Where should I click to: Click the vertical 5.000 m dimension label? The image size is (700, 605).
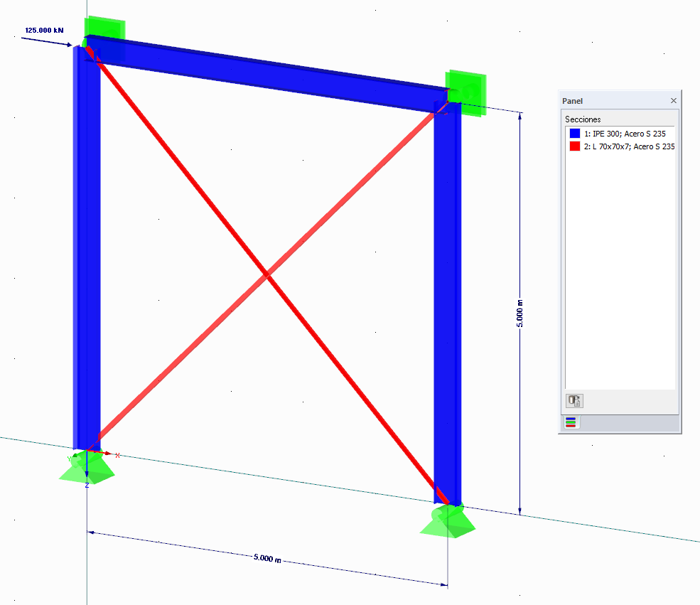click(519, 314)
